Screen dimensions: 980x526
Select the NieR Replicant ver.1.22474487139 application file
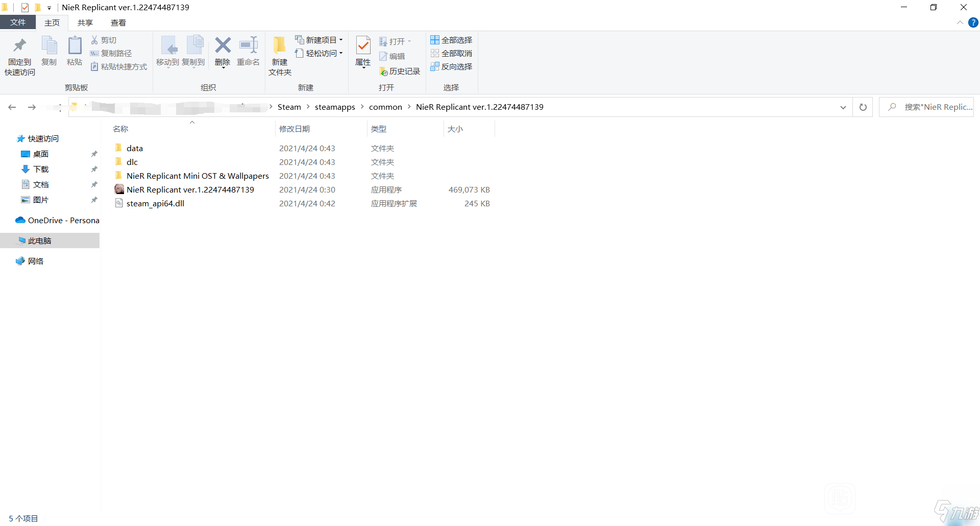302,189
